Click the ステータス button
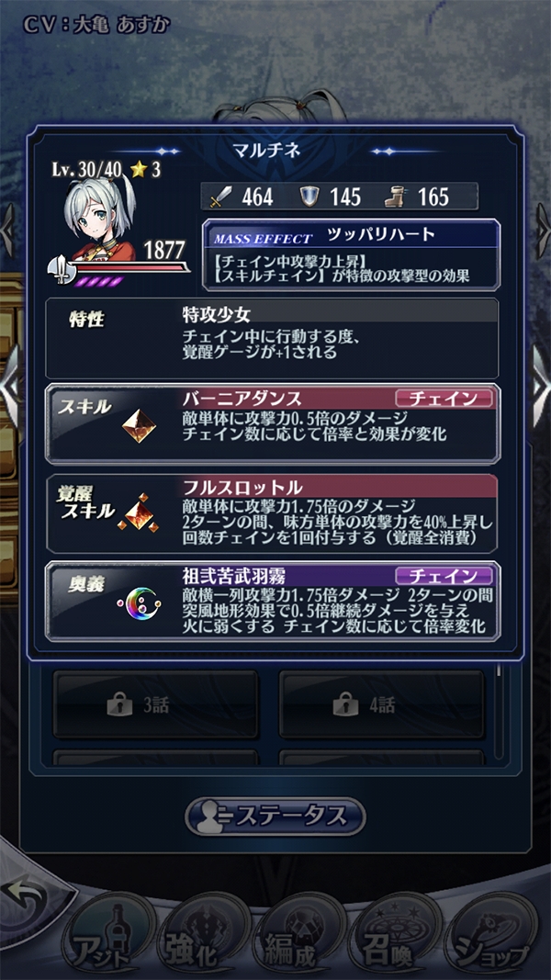The width and height of the screenshot is (551, 980). (275, 816)
